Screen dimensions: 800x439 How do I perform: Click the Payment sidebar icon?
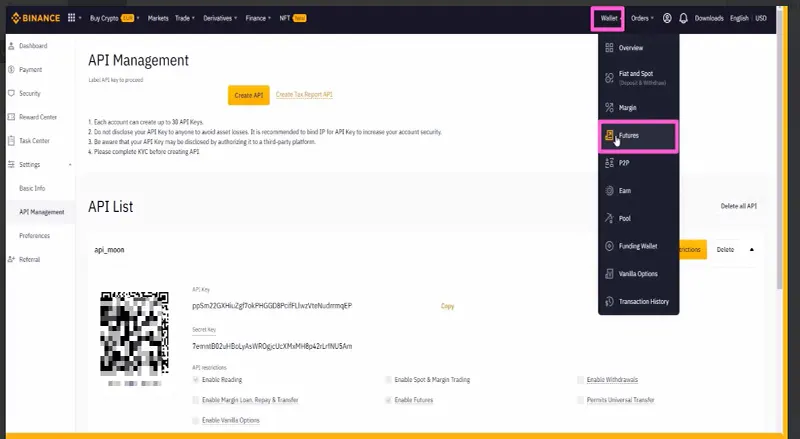tap(11, 69)
